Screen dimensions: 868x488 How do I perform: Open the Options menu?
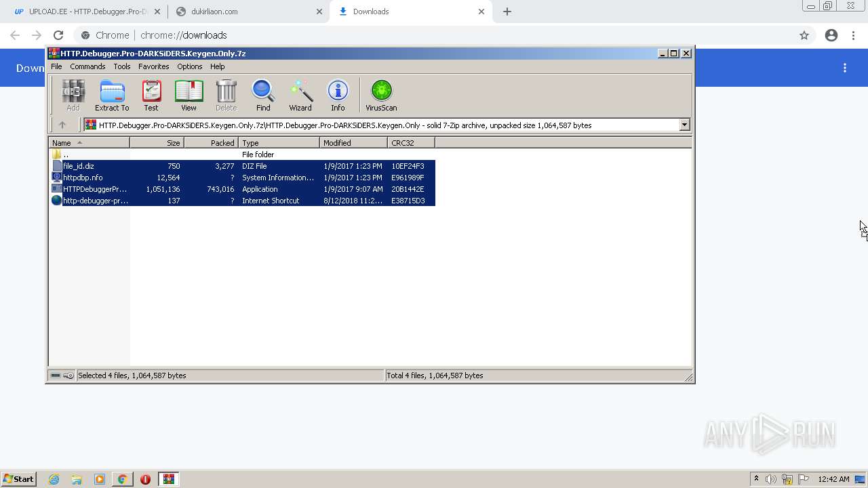click(190, 66)
